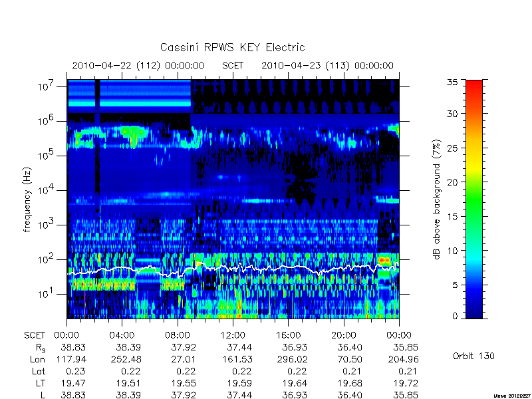Click the LT value 19.64

295,384
